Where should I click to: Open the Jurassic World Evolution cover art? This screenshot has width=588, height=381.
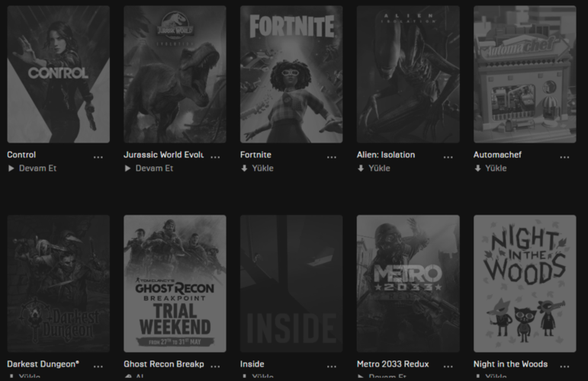[x=175, y=74]
